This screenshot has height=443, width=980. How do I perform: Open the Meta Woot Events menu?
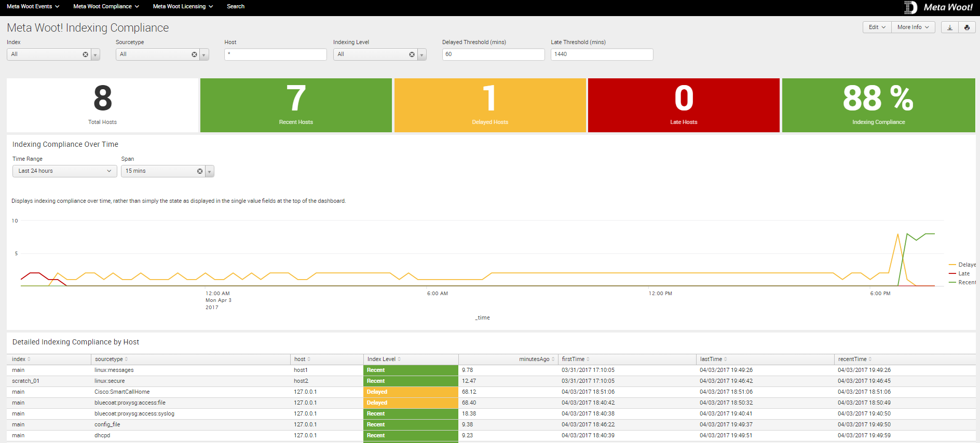click(33, 7)
